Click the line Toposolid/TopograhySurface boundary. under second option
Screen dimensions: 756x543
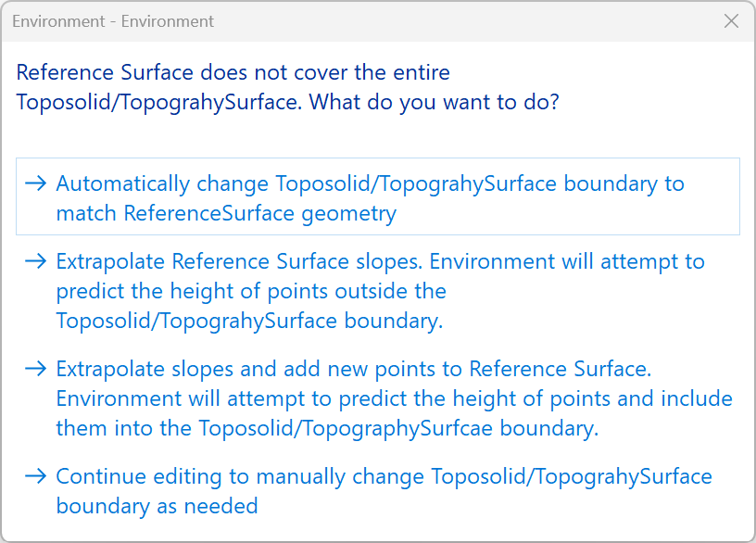click(249, 322)
